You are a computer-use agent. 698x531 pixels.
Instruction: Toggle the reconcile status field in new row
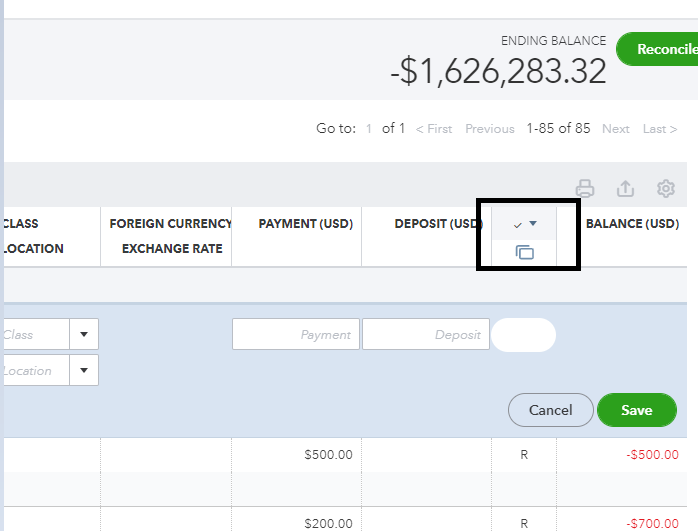click(524, 335)
